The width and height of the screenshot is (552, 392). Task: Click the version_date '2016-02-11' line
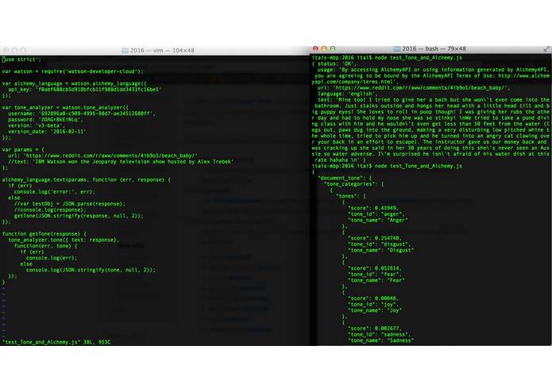point(47,132)
